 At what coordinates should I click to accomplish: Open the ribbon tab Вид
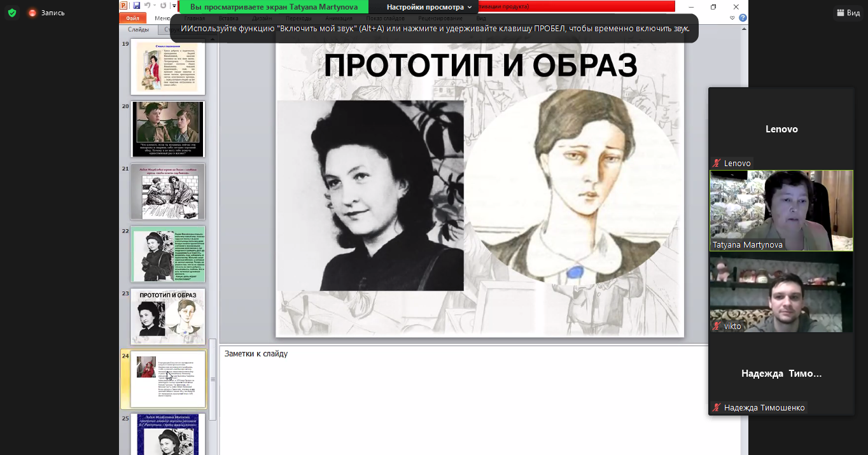click(x=481, y=18)
